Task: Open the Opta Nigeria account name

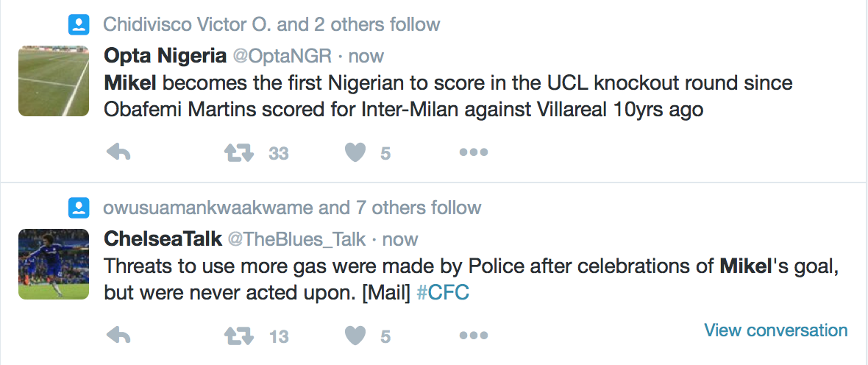Action: 166,55
